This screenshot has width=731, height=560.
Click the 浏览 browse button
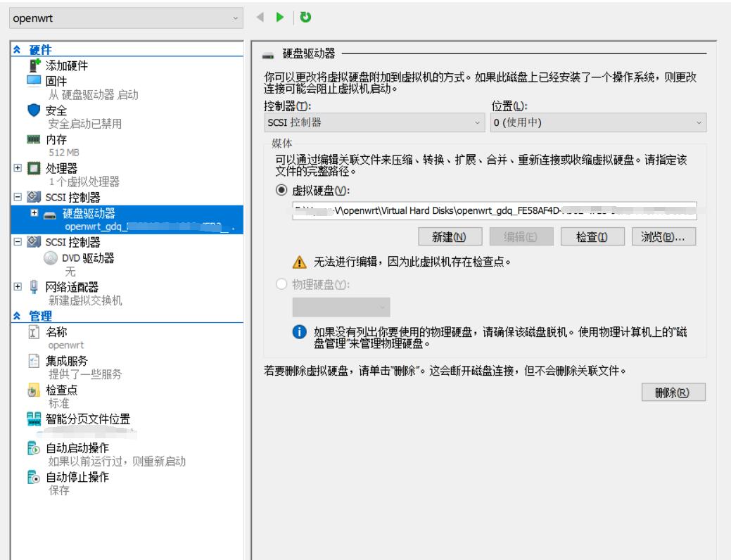(663, 237)
